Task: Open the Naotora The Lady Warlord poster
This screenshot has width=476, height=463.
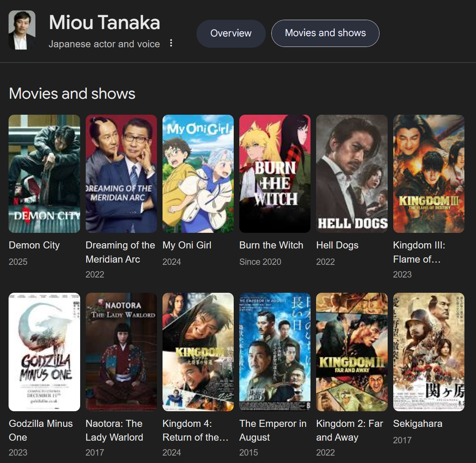Action: click(x=121, y=352)
